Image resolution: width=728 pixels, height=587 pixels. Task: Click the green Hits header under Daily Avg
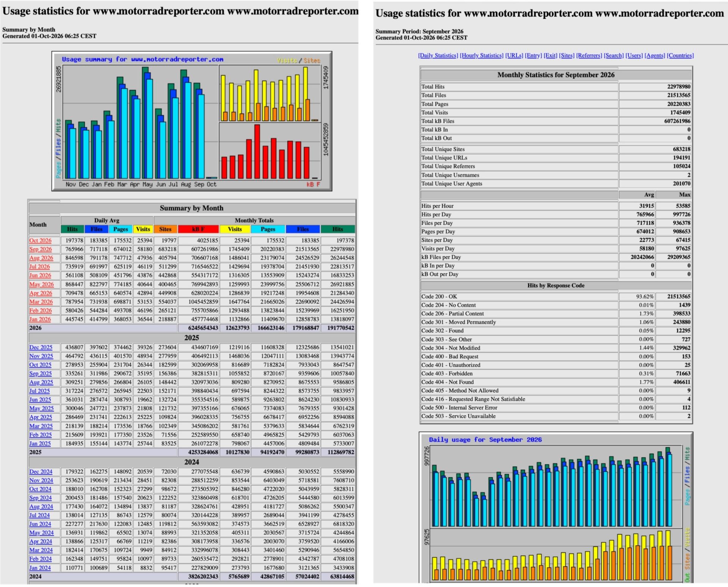click(x=72, y=229)
